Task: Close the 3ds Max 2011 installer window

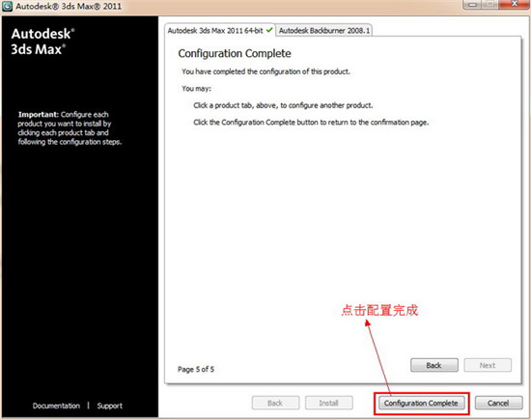Action: click(514, 4)
